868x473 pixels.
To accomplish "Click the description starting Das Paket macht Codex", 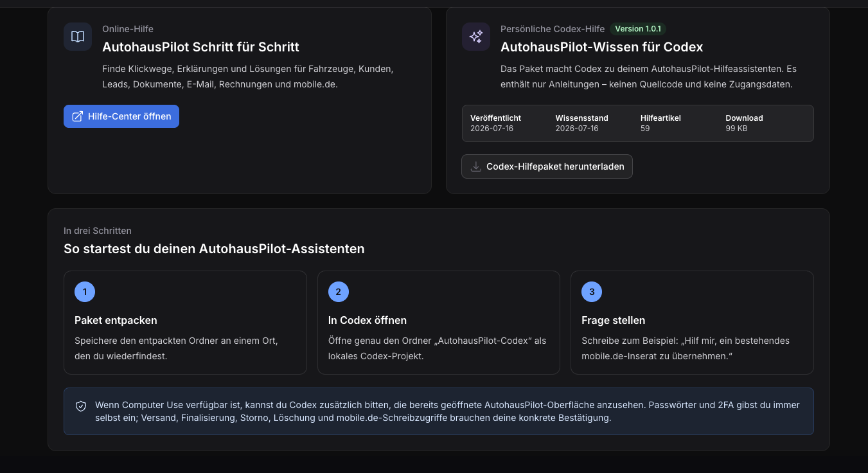I will pyautogui.click(x=648, y=76).
